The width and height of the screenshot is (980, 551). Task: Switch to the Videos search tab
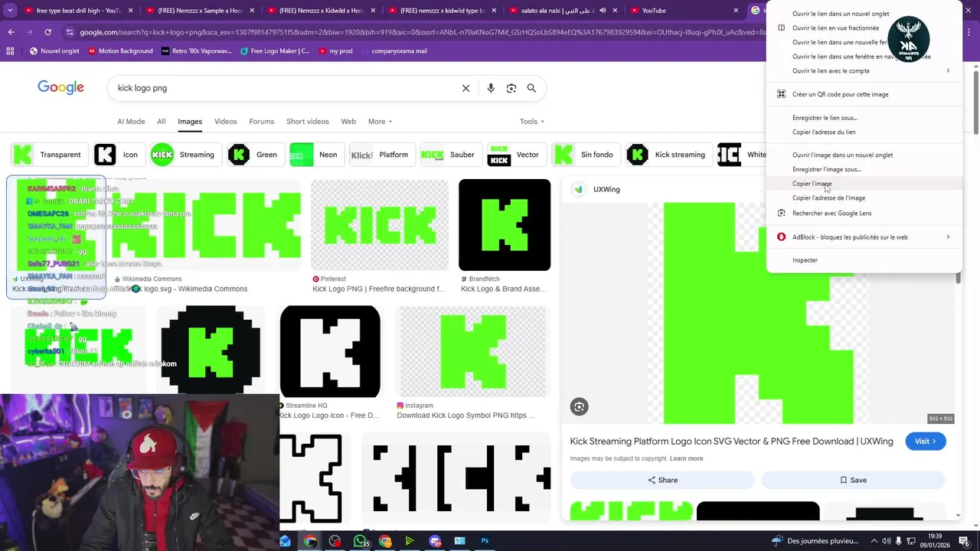(x=225, y=122)
